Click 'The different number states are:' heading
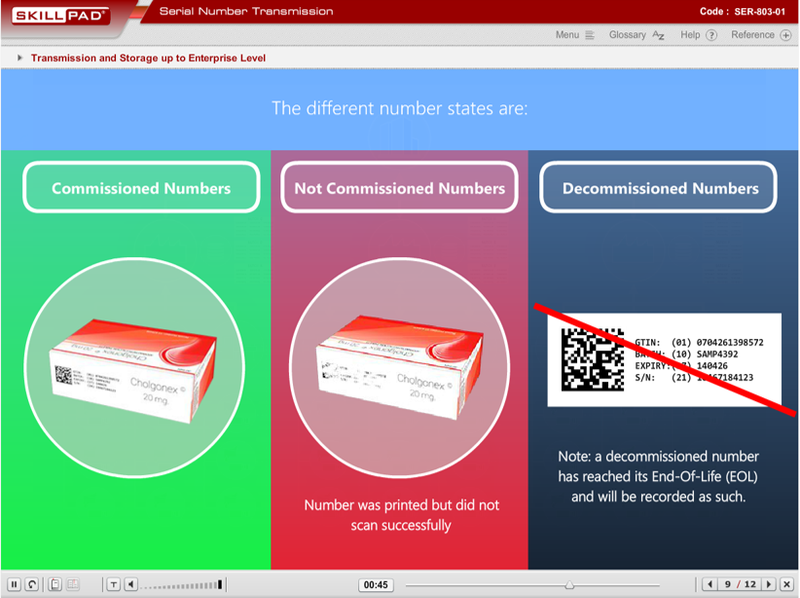 pos(399,108)
